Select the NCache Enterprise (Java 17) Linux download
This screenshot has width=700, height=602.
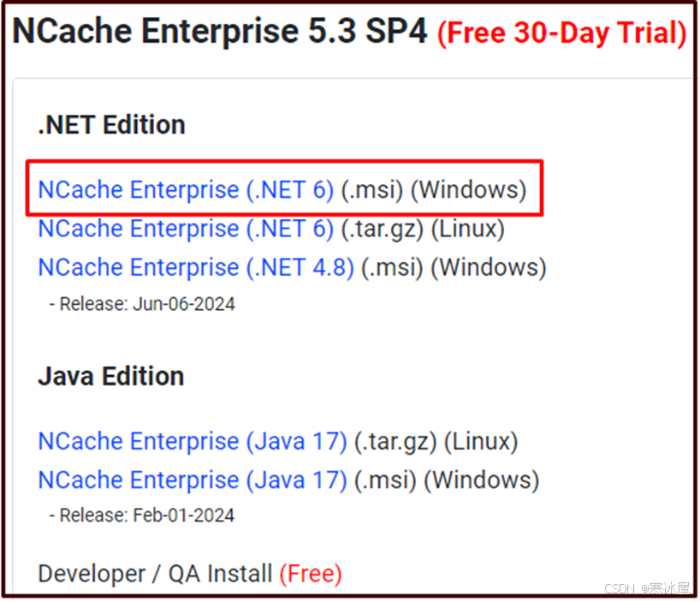coord(190,441)
